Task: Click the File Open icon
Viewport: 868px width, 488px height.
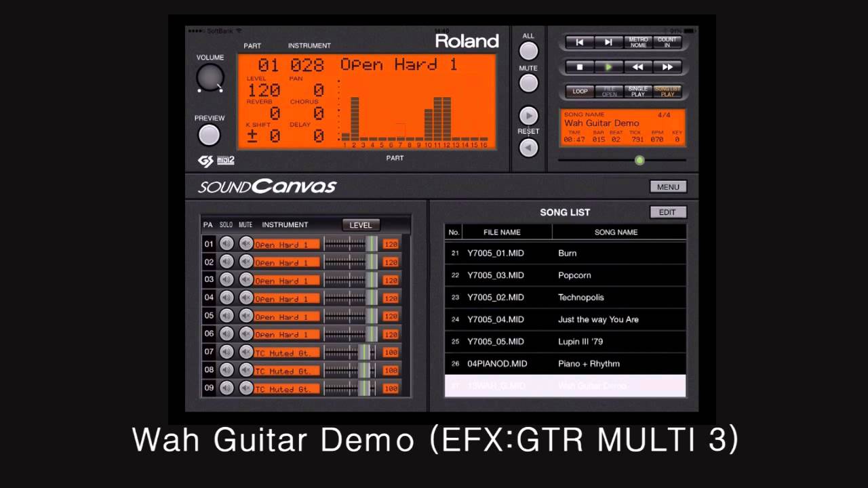Action: click(609, 91)
